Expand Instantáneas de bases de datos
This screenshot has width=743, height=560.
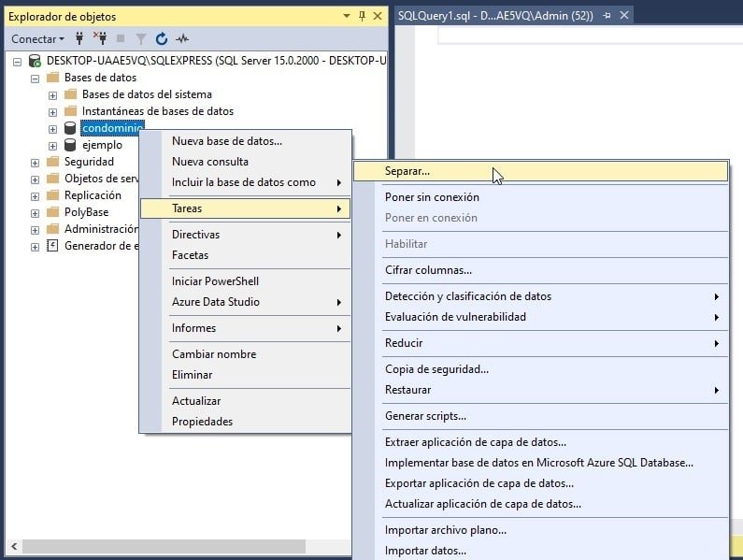52,112
